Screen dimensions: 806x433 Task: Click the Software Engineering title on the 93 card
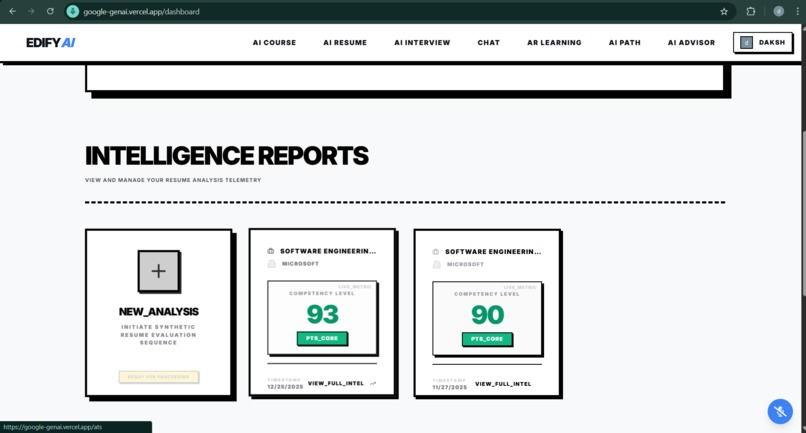328,251
